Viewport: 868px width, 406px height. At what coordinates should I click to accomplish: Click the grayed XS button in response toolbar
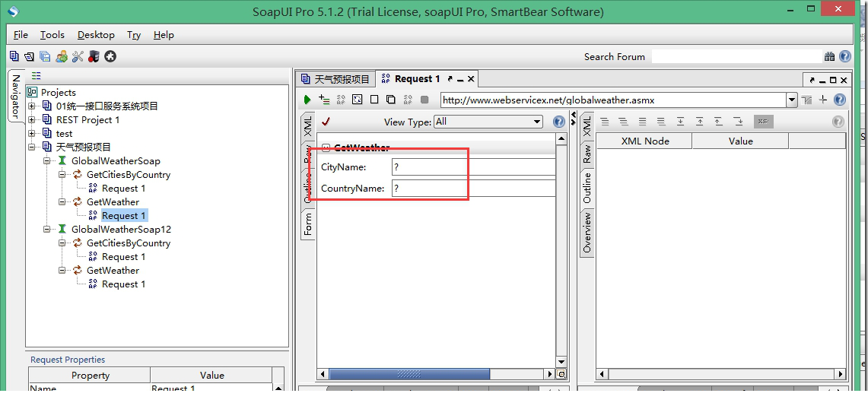763,122
